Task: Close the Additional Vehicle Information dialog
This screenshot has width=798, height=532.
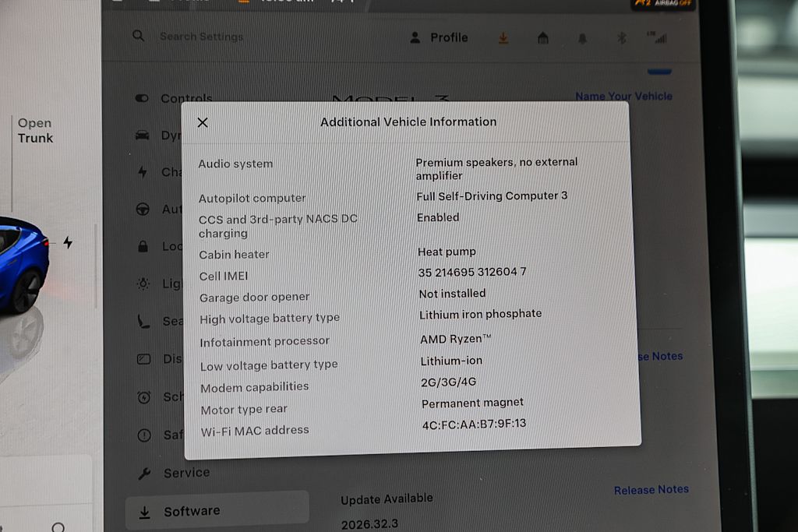Action: click(x=203, y=122)
